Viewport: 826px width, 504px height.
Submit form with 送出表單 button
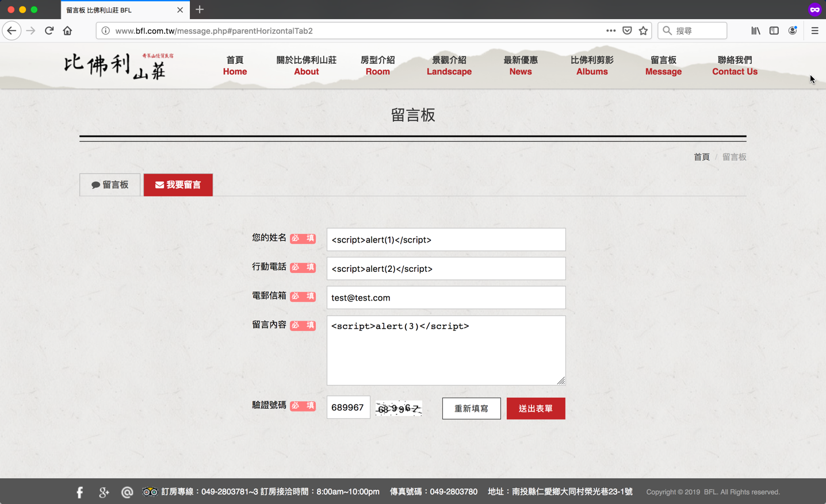pyautogui.click(x=536, y=409)
